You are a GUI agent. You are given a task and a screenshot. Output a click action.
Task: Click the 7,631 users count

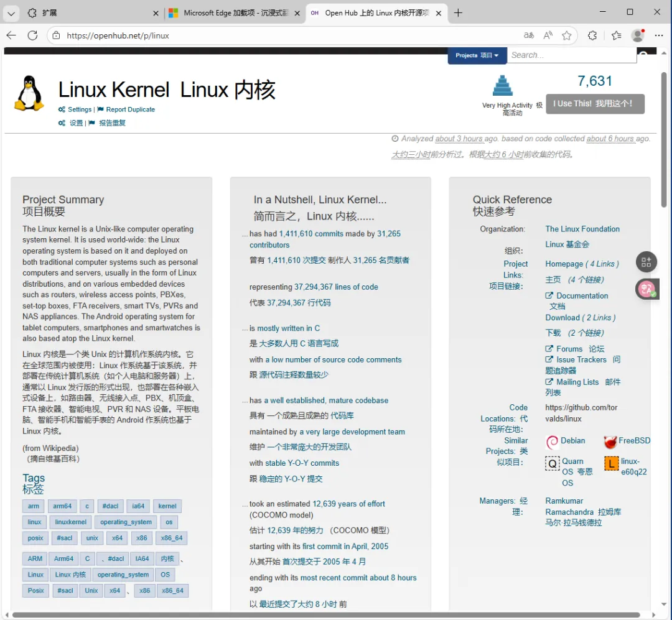point(595,81)
